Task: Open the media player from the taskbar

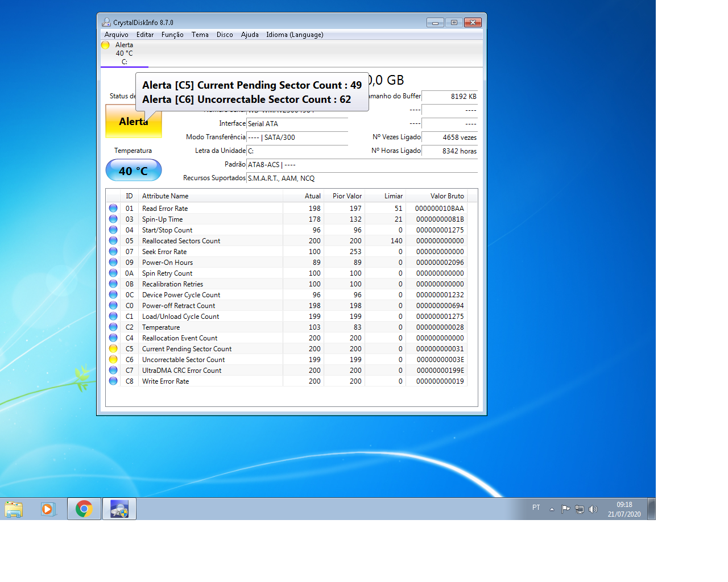Action: 48,509
